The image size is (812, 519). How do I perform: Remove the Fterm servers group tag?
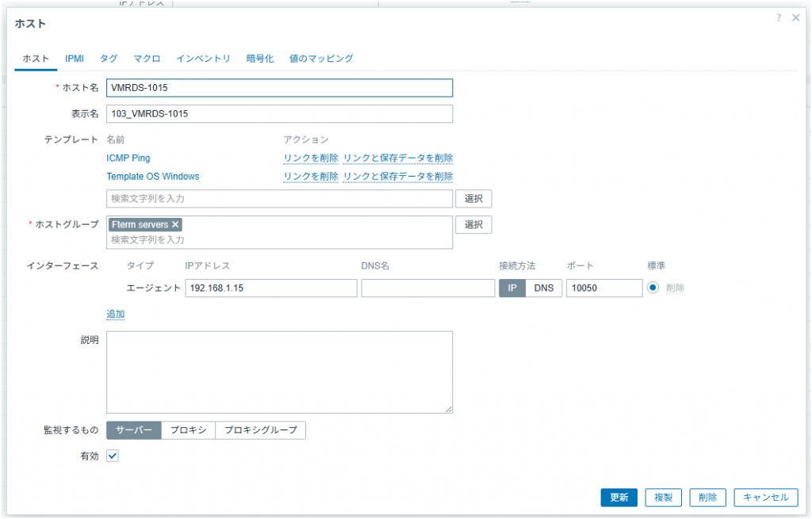pos(176,224)
